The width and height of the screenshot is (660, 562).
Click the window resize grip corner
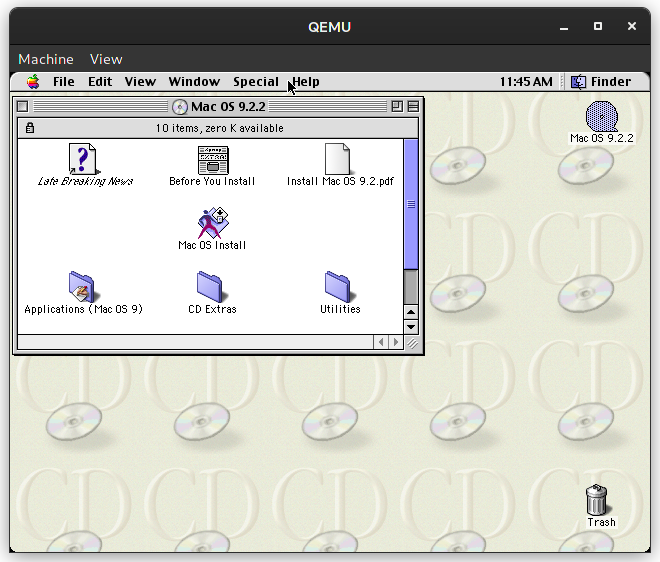(x=412, y=344)
